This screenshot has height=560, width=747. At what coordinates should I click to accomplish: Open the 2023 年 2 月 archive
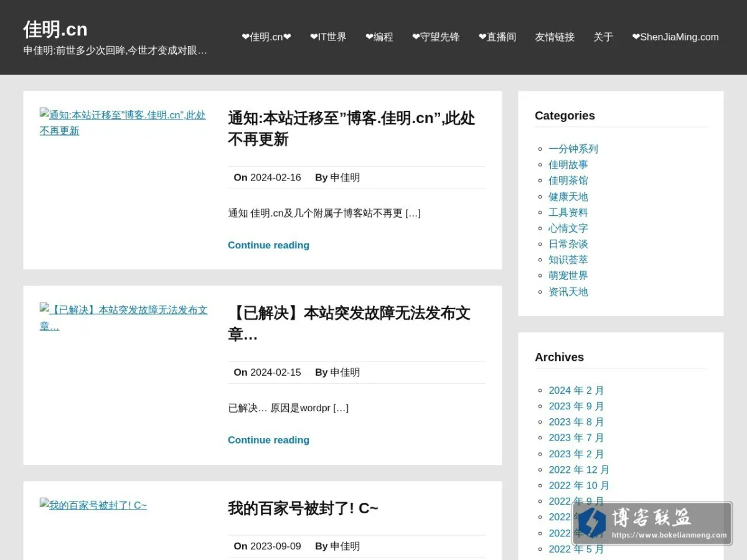pyautogui.click(x=576, y=454)
